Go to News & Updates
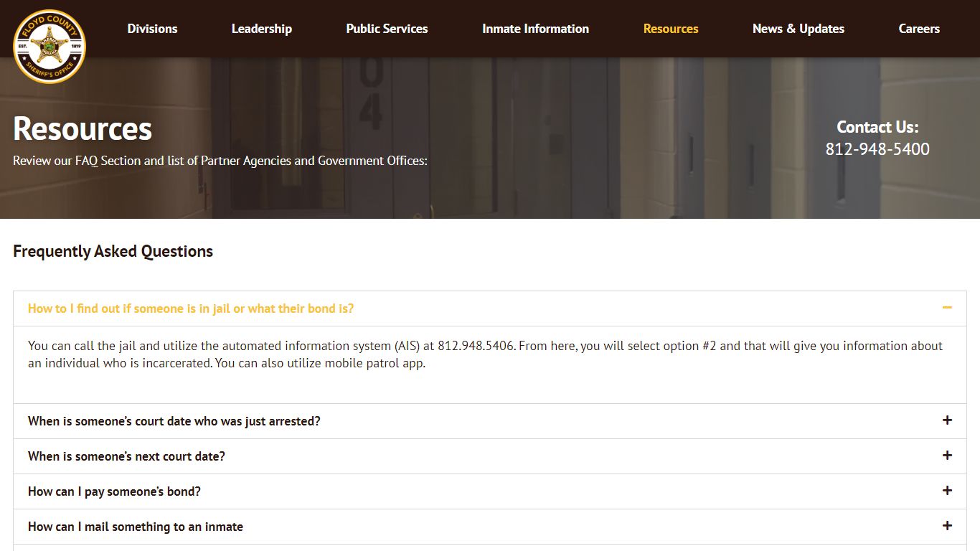Screen dimensions: 980x551 click(798, 29)
